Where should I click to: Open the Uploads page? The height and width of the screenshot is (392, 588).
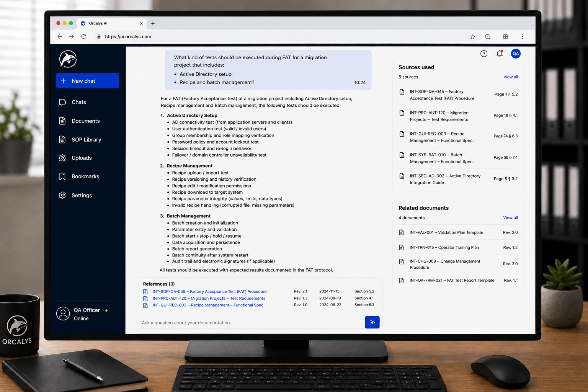click(75, 158)
